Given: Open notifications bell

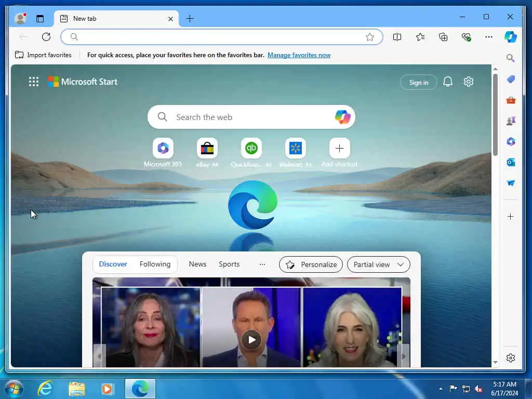Looking at the screenshot, I should click(447, 82).
